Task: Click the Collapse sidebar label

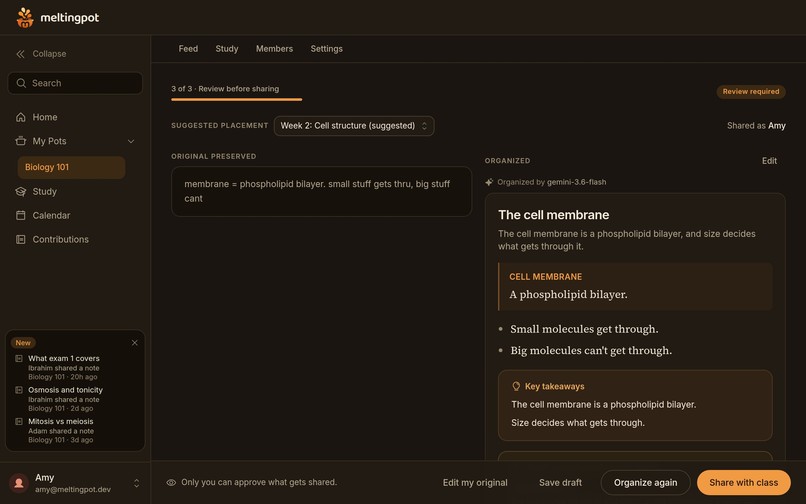Action: tap(49, 54)
